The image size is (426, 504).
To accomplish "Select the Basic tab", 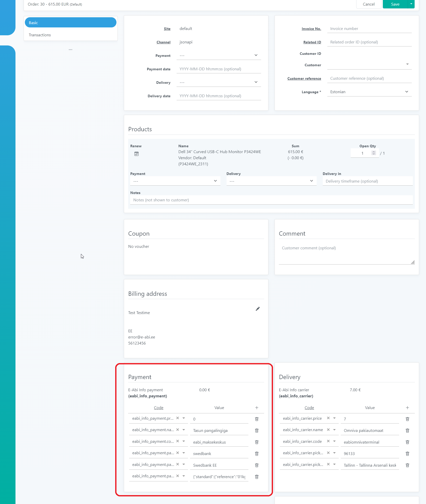I will pyautogui.click(x=71, y=23).
